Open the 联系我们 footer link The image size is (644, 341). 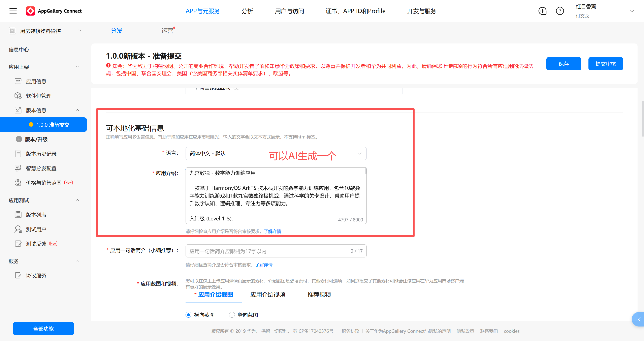(489, 331)
